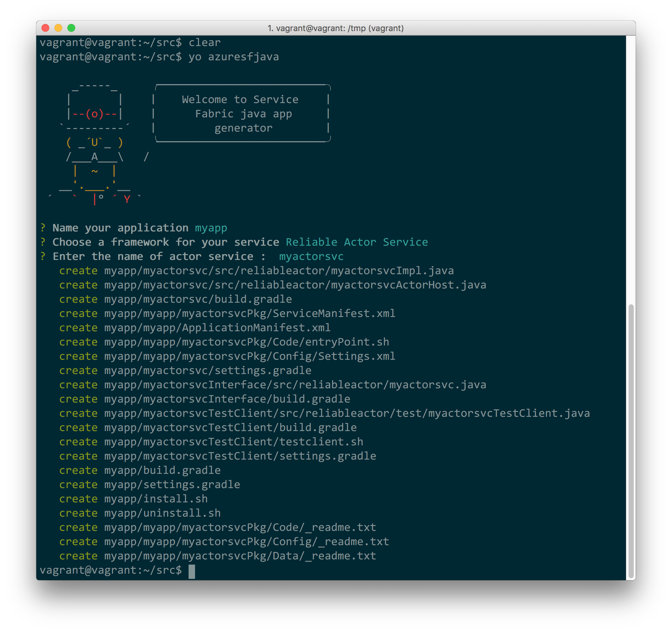672x632 pixels.
Task: Expand the Name your application question line
Action: [x=120, y=228]
